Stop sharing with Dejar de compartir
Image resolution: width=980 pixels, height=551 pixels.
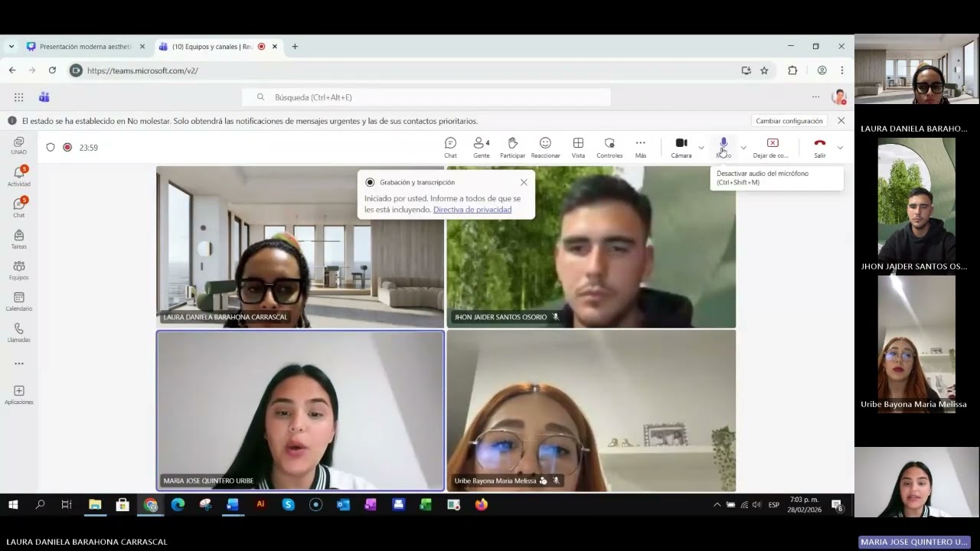click(771, 148)
